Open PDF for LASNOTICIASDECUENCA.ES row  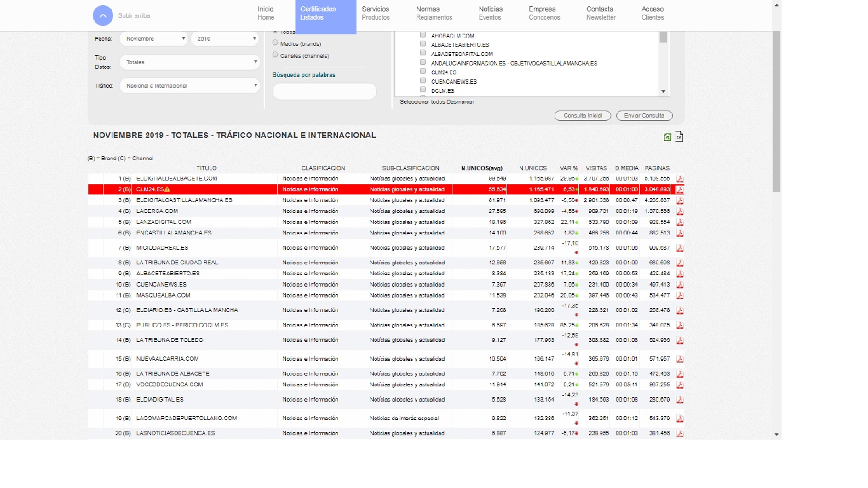pyautogui.click(x=679, y=433)
